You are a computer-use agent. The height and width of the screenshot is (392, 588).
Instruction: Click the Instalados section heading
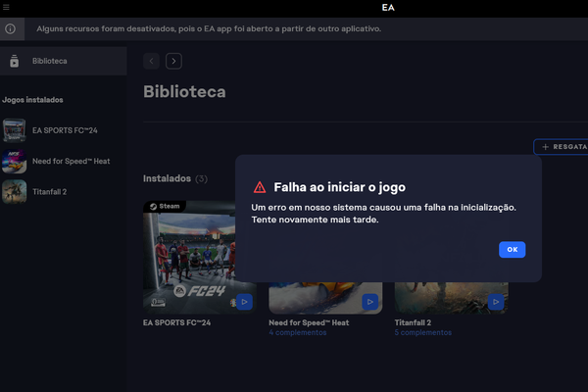(x=167, y=178)
